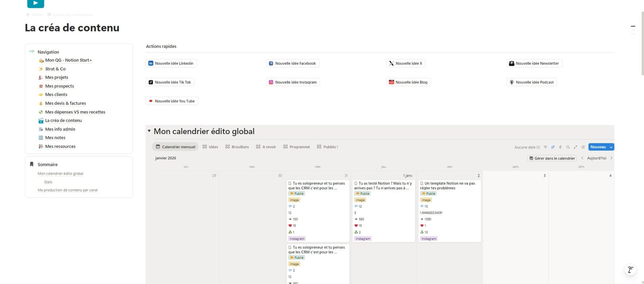644x284 pixels.
Task: Open the Mes notes link
Action: point(55,137)
